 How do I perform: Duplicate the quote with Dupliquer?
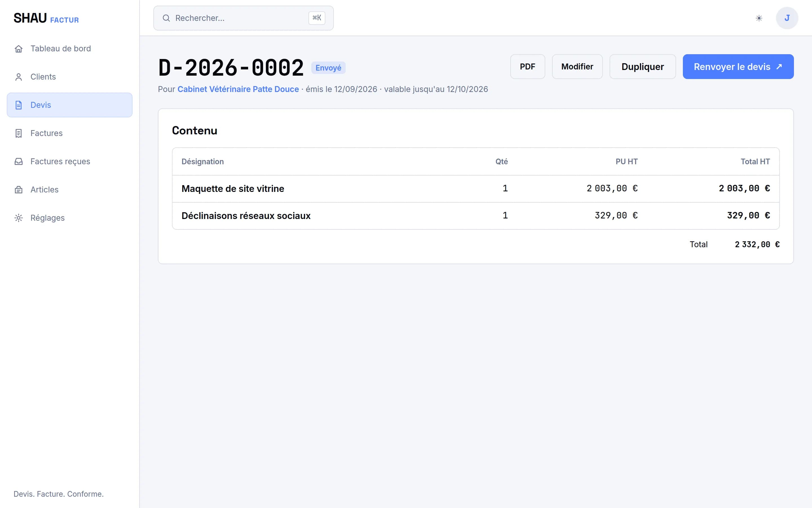tap(643, 67)
